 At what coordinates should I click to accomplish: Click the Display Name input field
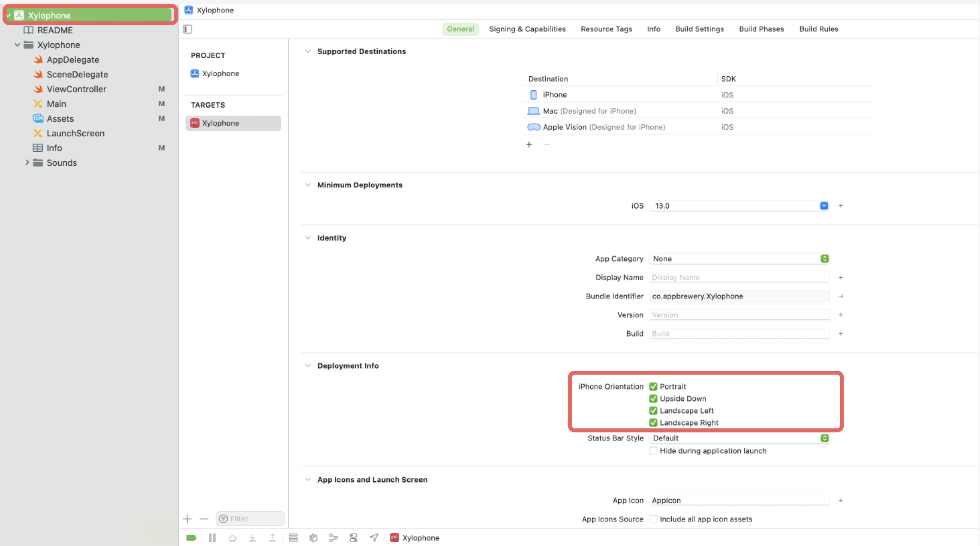coord(739,277)
